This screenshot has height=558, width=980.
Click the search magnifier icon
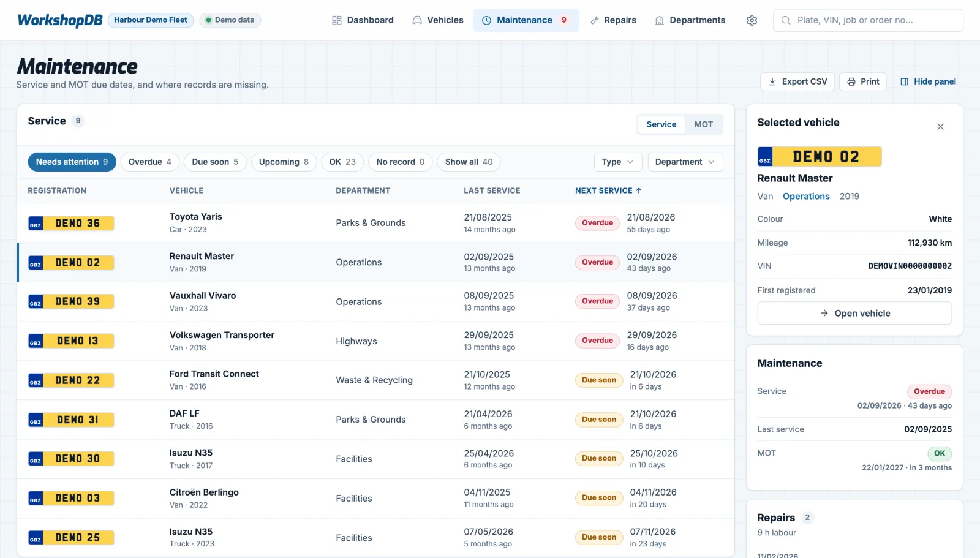[786, 20]
